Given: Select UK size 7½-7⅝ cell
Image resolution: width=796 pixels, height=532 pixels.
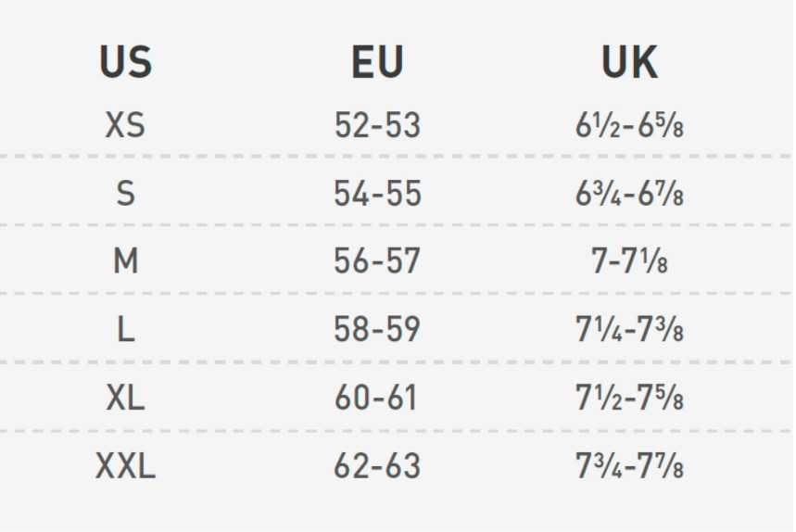Looking at the screenshot, I should [629, 398].
